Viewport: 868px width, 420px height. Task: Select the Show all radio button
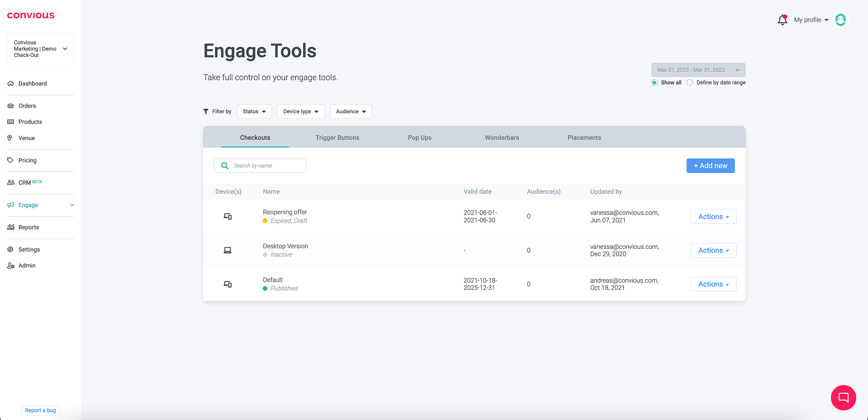(x=654, y=83)
